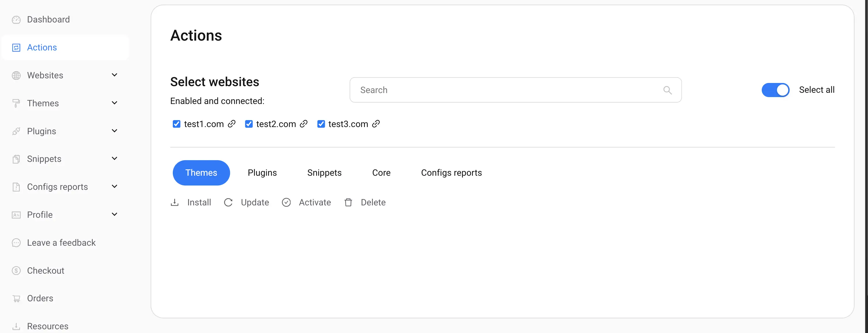Uncheck the test1.com checkbox
868x333 pixels.
point(176,124)
